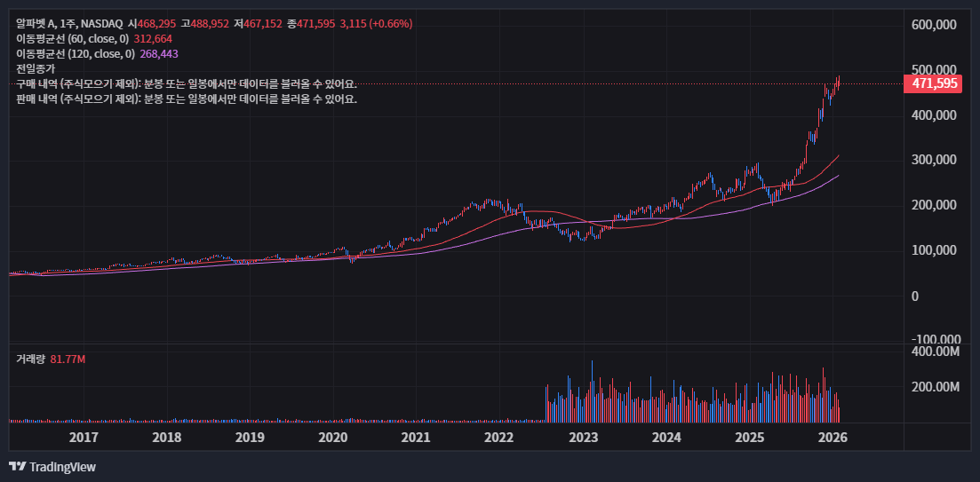Click the 0 price axis label
Image resolution: width=980 pixels, height=482 pixels.
point(915,296)
